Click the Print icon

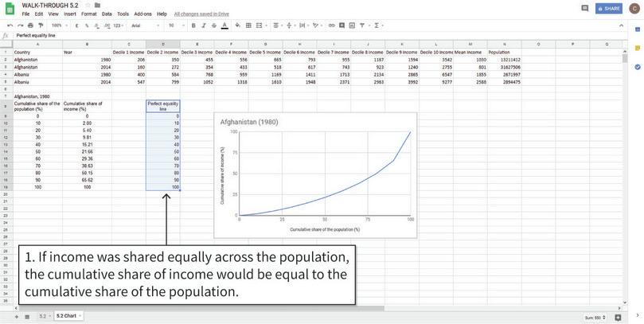coord(30,25)
